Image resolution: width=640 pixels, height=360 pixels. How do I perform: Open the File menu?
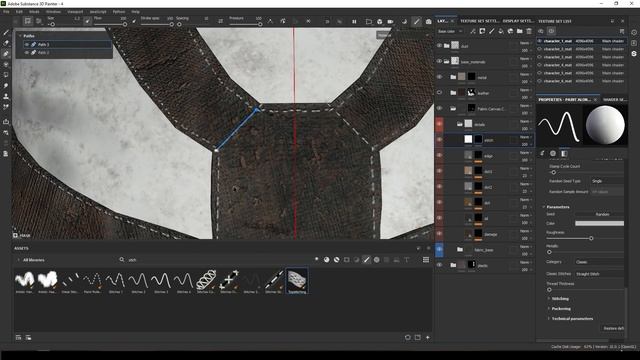[6, 12]
